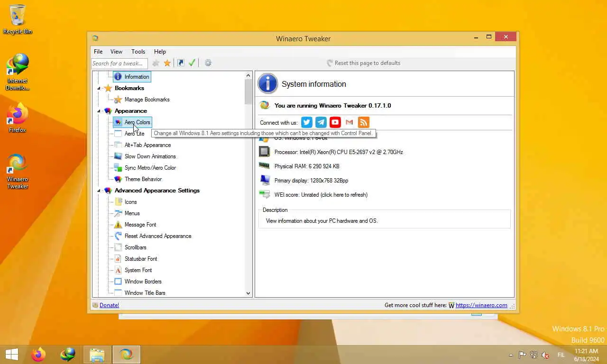Show hidden tray icons arrow

tap(511, 355)
